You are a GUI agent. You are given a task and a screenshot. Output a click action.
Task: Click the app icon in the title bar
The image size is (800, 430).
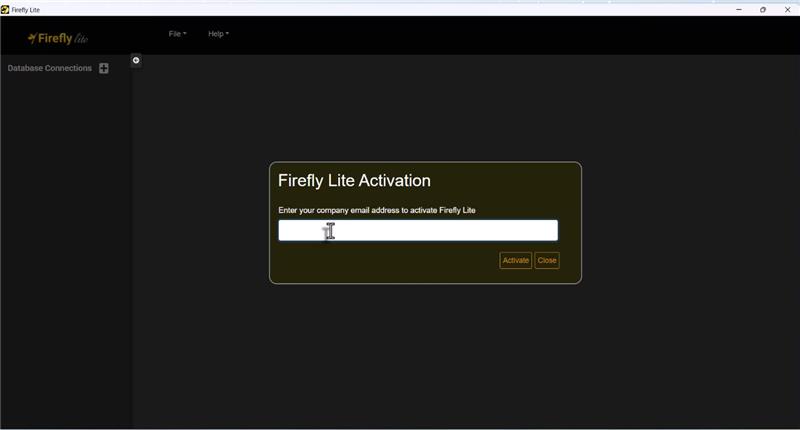point(5,10)
